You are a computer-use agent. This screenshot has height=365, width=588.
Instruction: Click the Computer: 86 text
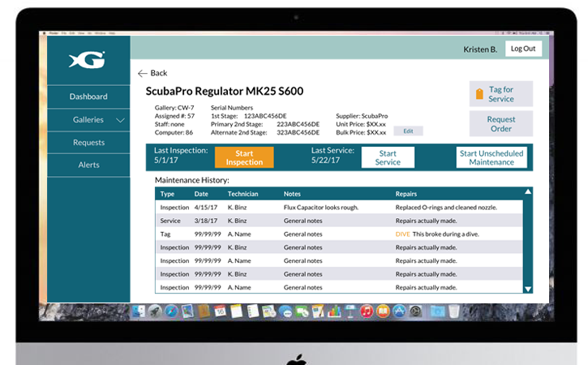[x=174, y=132]
